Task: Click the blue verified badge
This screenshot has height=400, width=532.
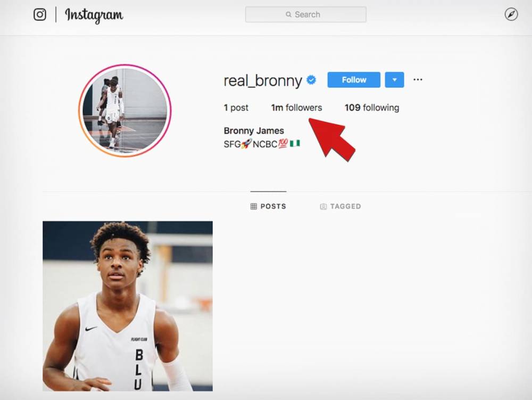Action: coord(311,80)
